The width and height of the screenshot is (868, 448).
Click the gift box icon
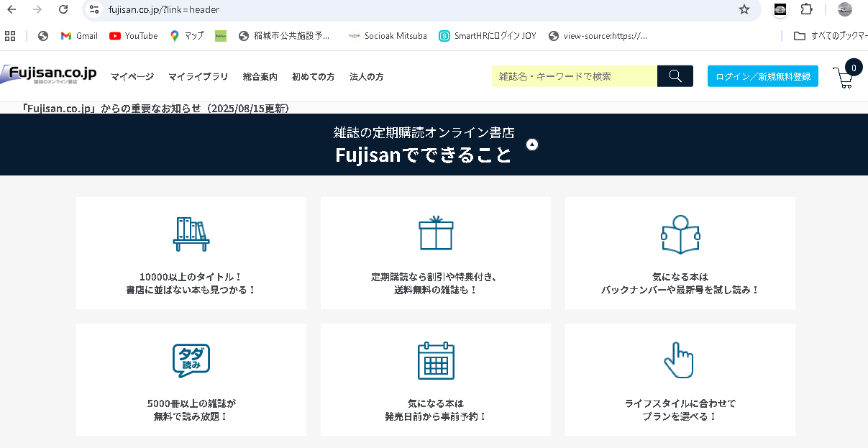point(436,232)
